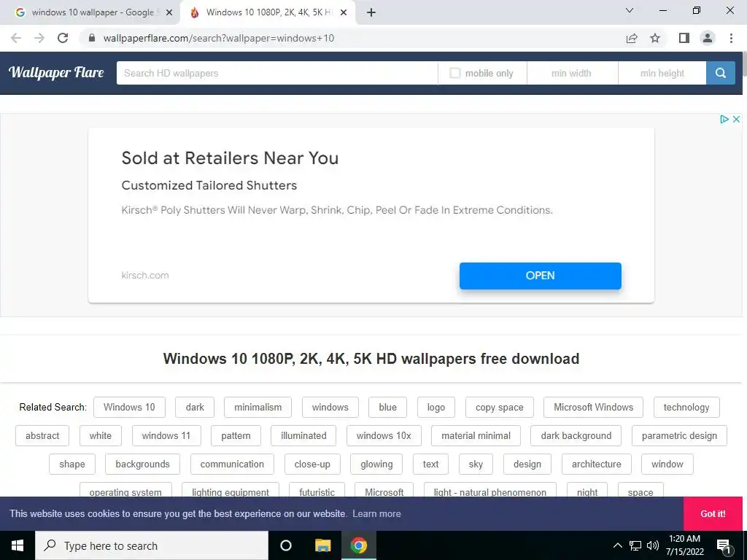747x560 pixels.
Task: Select the technology tag
Action: click(x=686, y=407)
